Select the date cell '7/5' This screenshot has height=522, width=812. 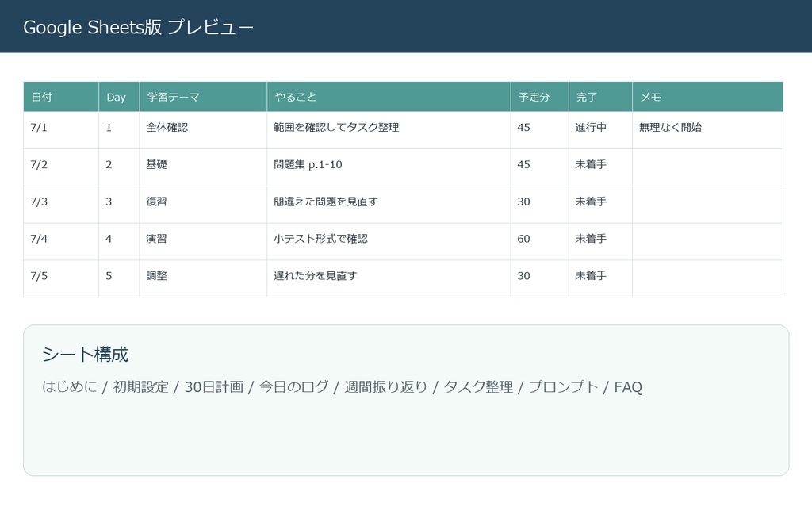[61, 278]
